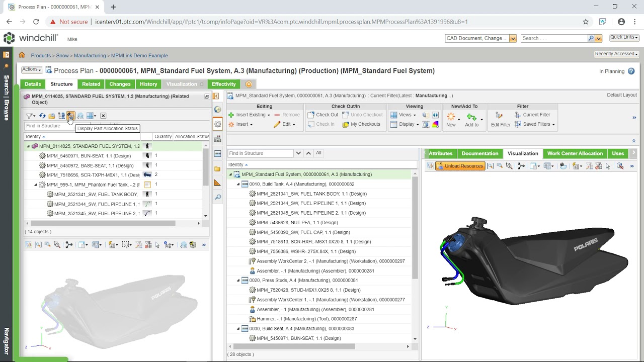Screen dimensions: 644x362
Task: Maximize the related object panel
Action: point(207,97)
